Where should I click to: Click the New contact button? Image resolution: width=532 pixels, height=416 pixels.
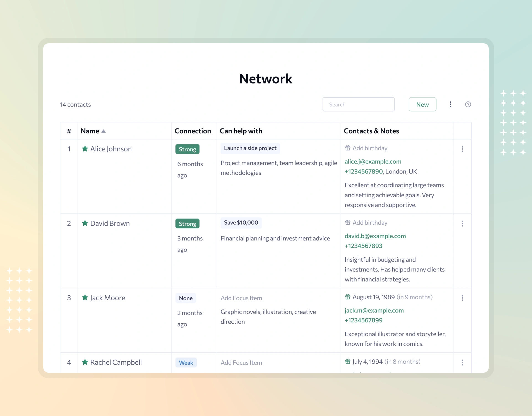point(422,104)
